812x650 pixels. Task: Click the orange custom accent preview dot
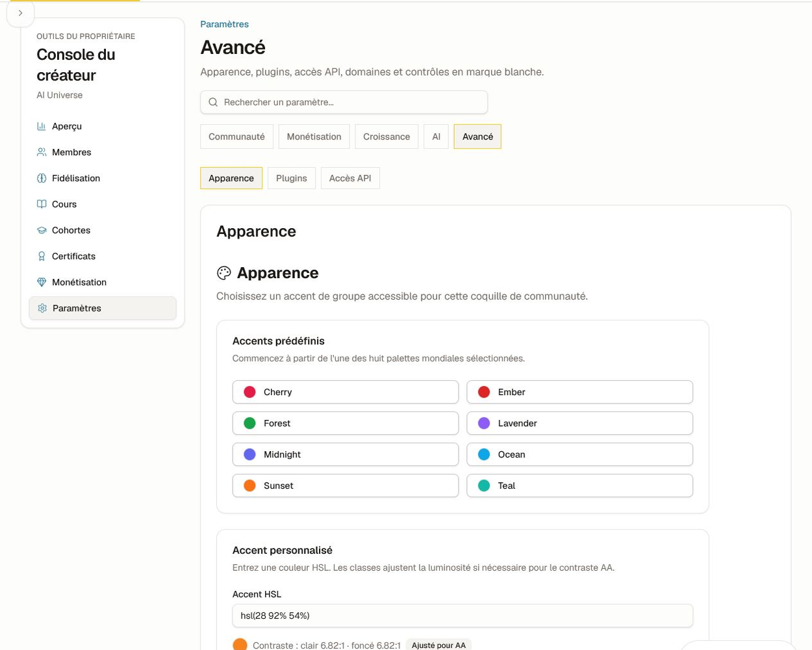[240, 645]
